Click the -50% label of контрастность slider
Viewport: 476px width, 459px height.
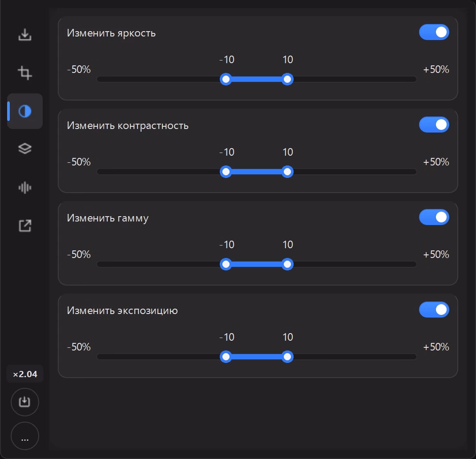tap(79, 162)
